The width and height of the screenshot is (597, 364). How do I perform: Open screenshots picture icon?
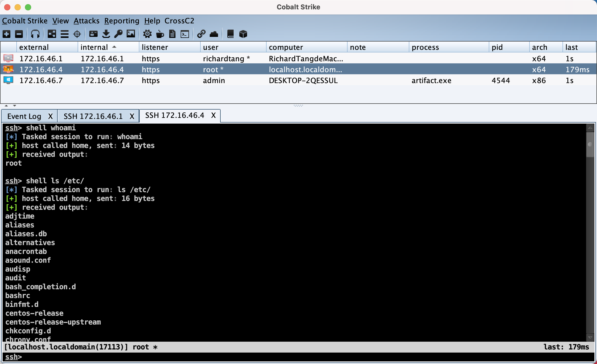pos(131,34)
